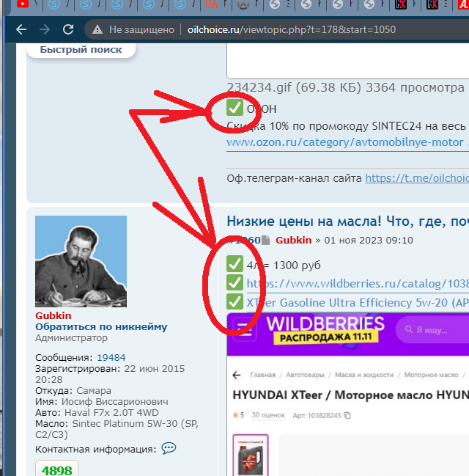Click 'Масло: Sintec Platinum 5W-30' profile line

[x=117, y=423]
